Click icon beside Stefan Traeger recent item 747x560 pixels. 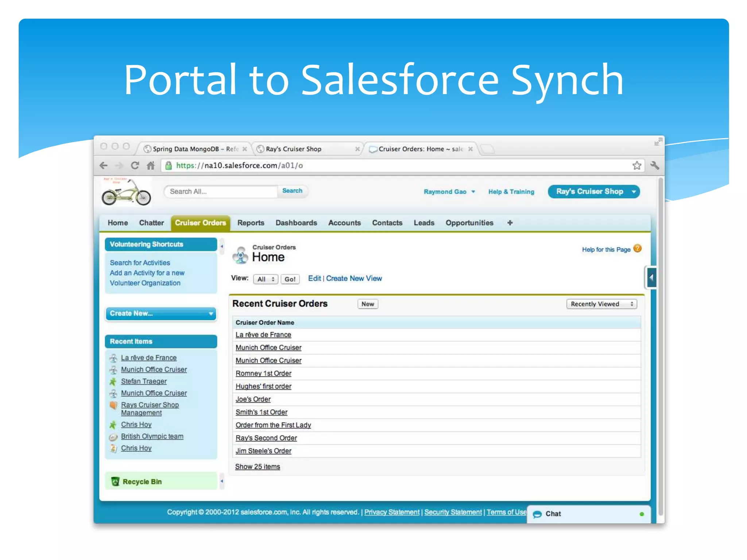[x=113, y=382]
